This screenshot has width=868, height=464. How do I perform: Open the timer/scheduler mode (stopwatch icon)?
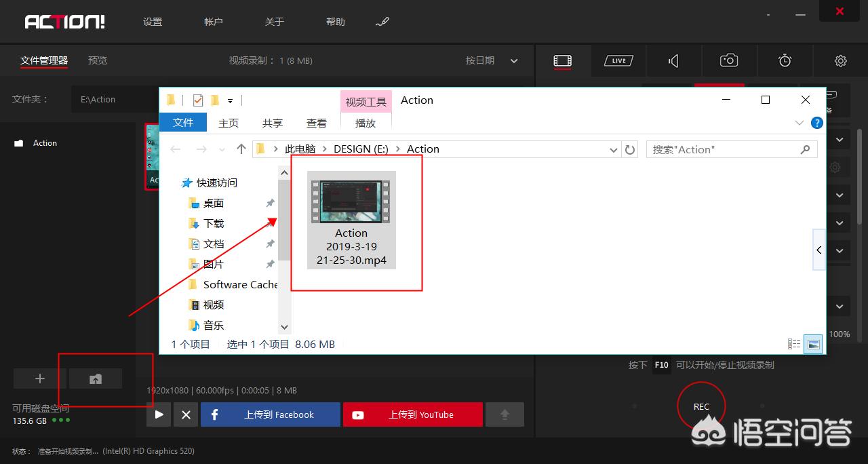[784, 60]
